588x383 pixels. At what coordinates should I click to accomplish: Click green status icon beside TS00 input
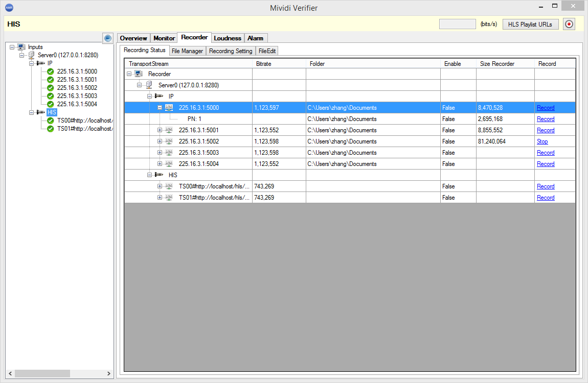50,121
